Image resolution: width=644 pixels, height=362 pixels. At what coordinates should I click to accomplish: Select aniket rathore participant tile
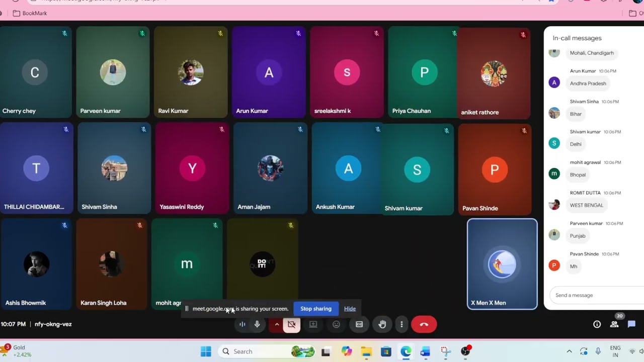coord(494,74)
